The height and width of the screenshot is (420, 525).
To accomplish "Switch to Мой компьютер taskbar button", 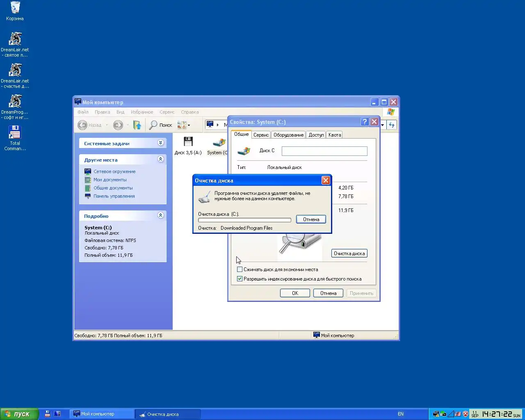I will (102, 414).
